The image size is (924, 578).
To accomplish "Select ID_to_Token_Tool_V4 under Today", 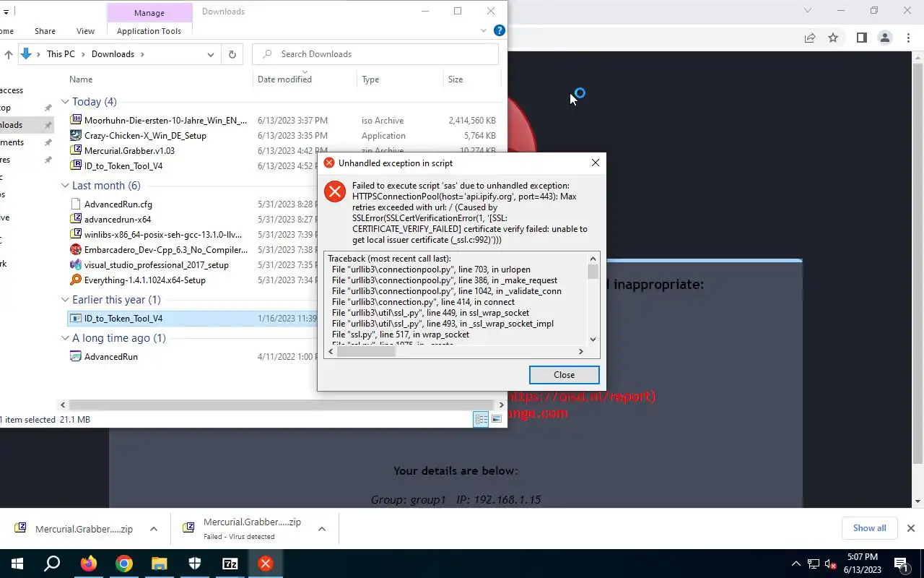I will click(x=123, y=166).
